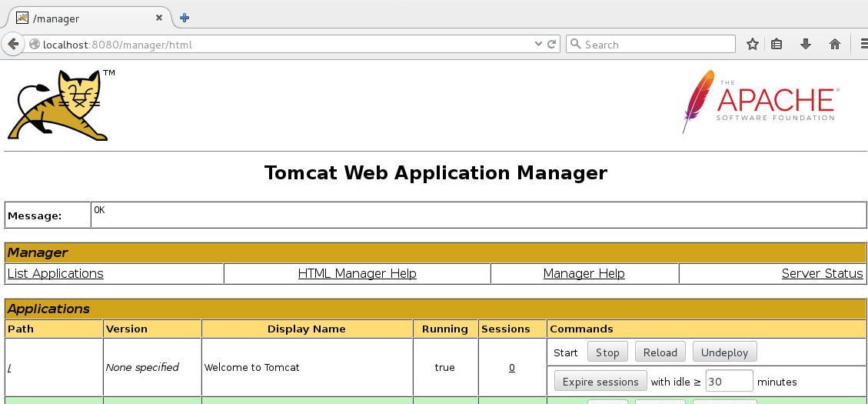Click the idle minutes field showing 30
Screen dimensions: 868x404
pyautogui.click(x=729, y=382)
